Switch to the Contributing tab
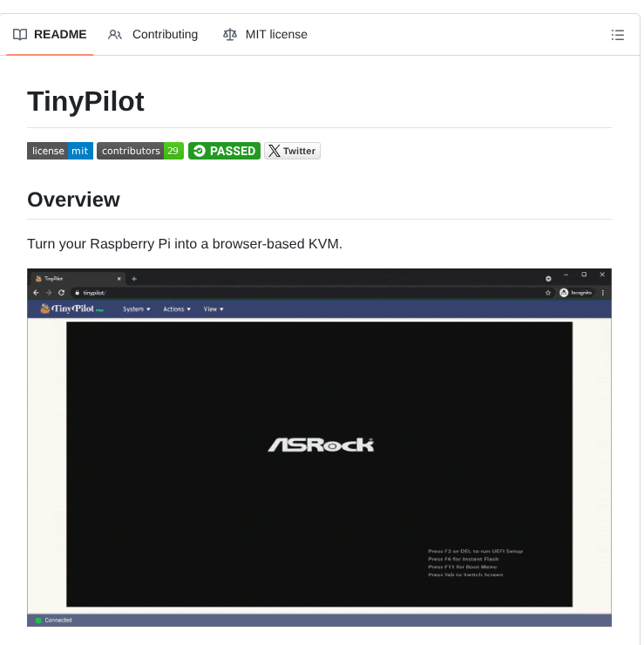644x645 pixels. click(153, 35)
